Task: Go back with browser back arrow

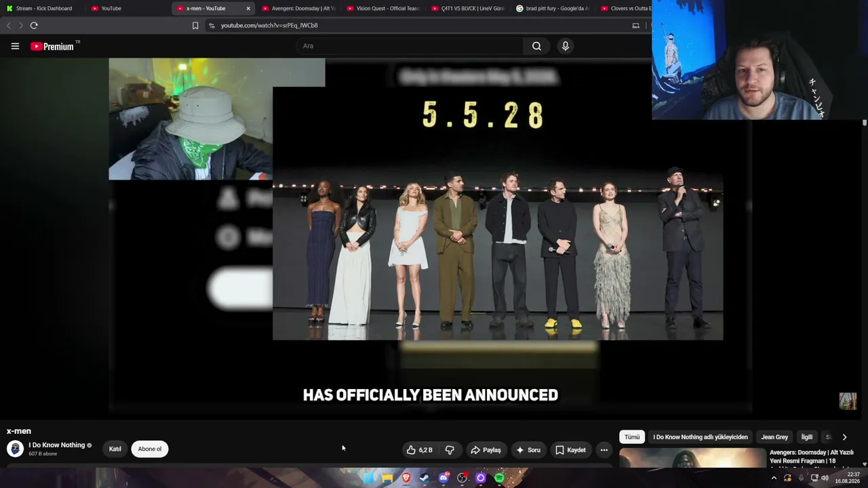Action: 8,25
